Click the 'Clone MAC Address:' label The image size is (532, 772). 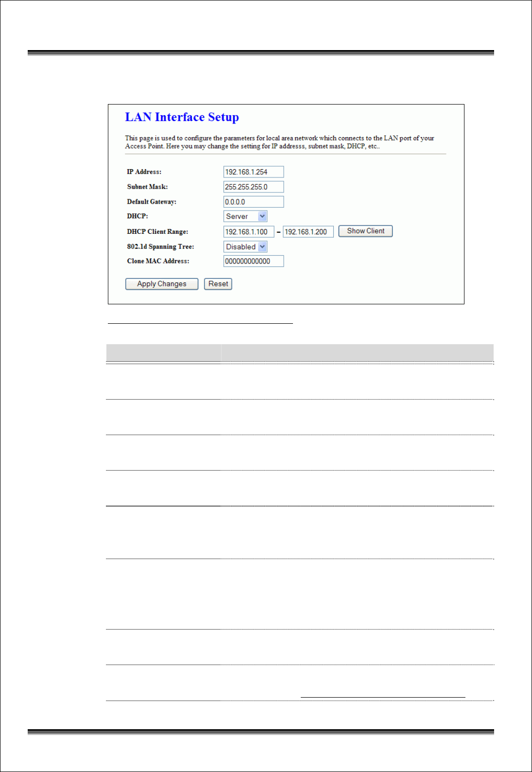(158, 261)
